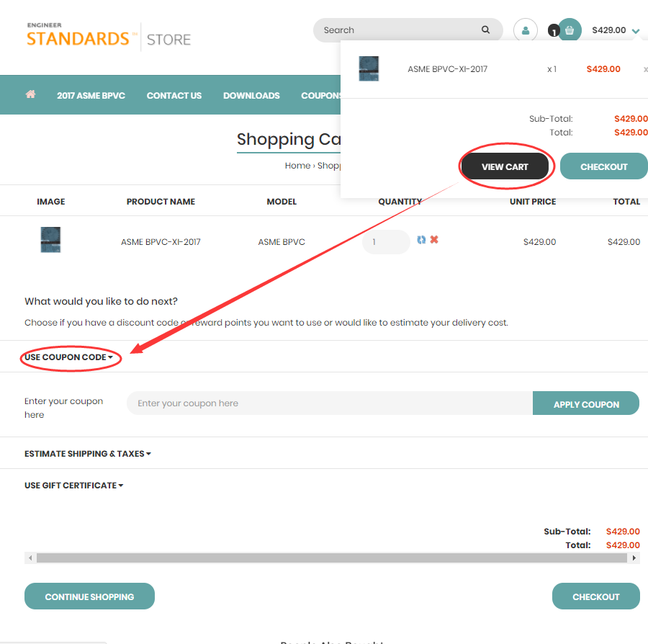The height and width of the screenshot is (644, 648).
Task: Click product thumbnail in cart popup
Action: click(369, 68)
